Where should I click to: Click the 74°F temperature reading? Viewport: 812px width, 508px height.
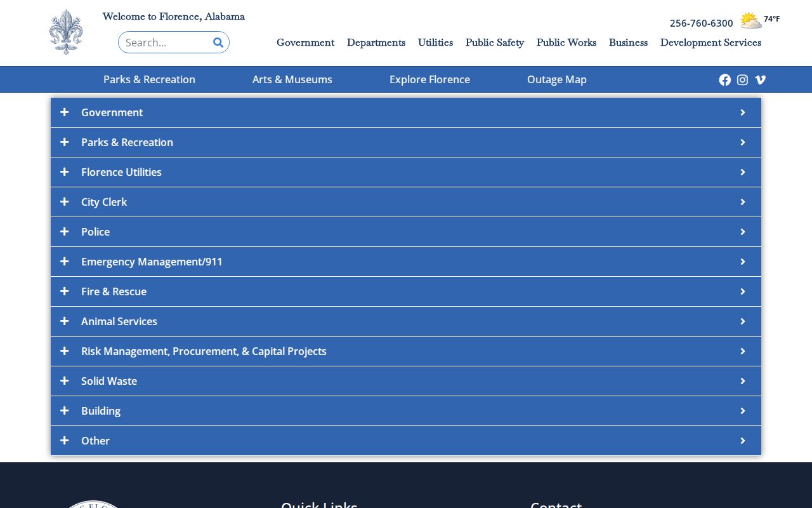click(x=772, y=19)
